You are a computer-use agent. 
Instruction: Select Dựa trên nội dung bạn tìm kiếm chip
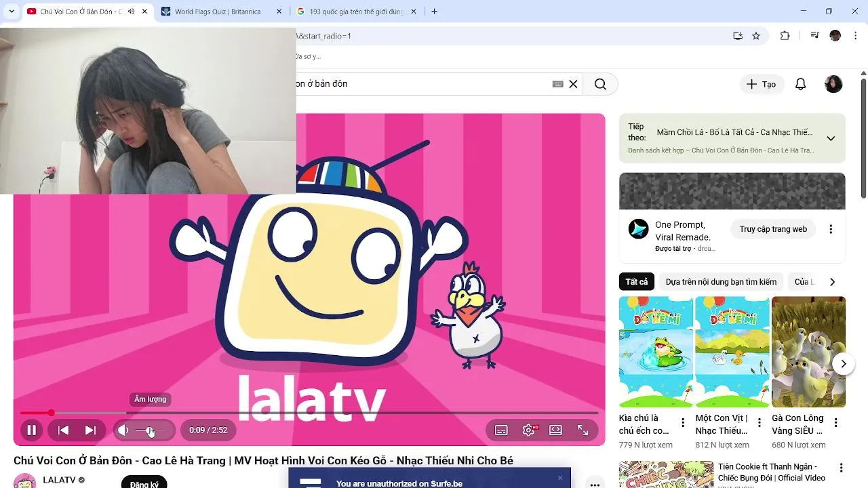[x=721, y=282]
